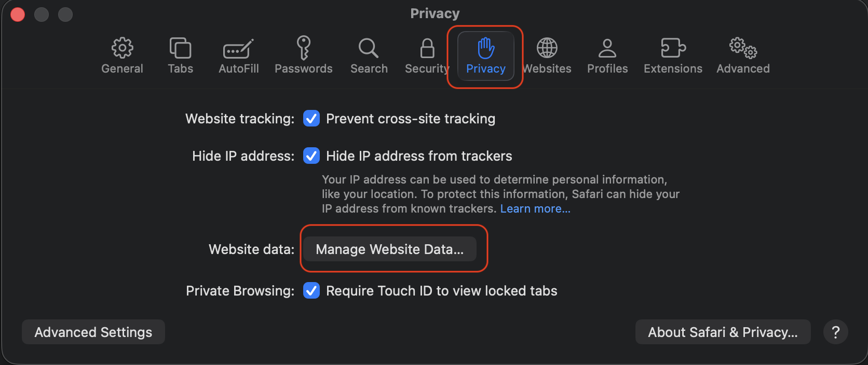Toggle Require Touch ID for locked tabs
This screenshot has width=868, height=365.
click(311, 290)
